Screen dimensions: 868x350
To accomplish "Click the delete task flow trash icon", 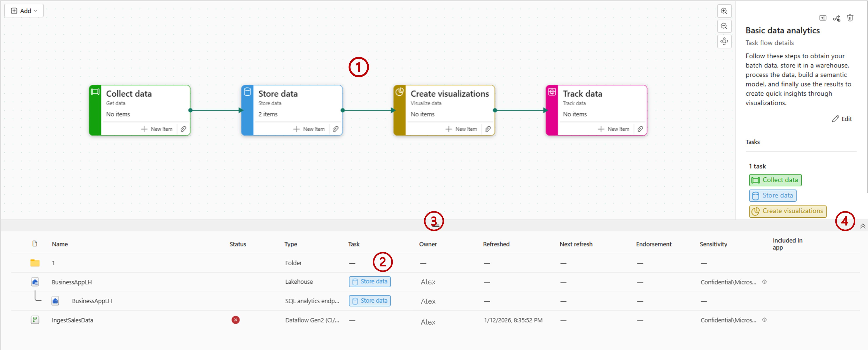I will 850,18.
